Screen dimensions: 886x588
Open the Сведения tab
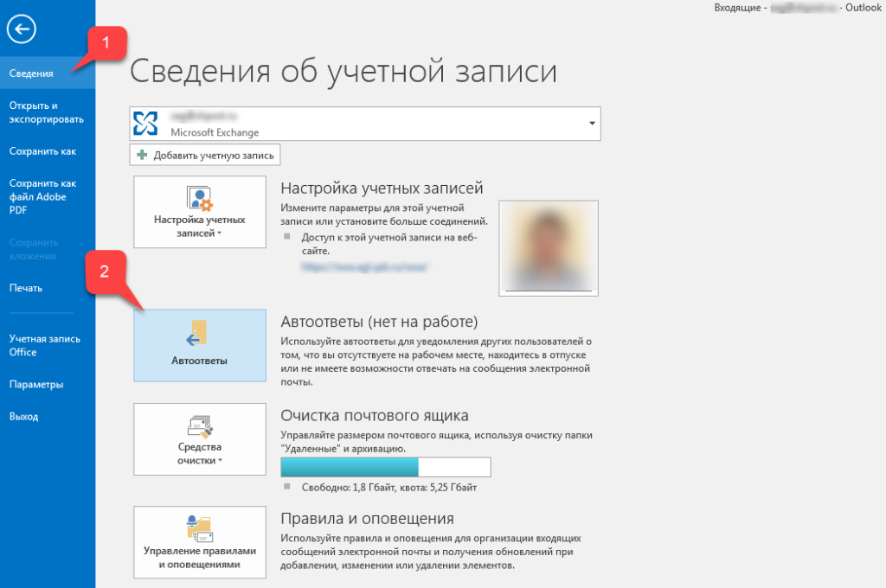[x=48, y=73]
